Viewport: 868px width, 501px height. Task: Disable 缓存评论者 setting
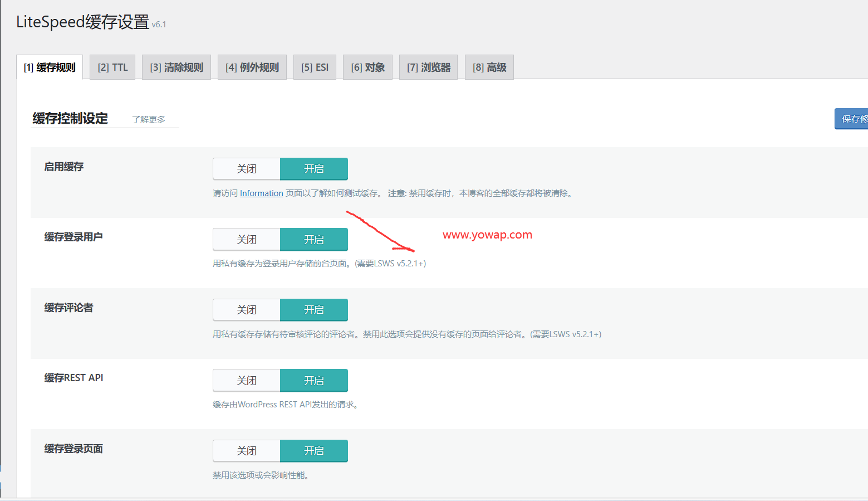pyautogui.click(x=246, y=309)
